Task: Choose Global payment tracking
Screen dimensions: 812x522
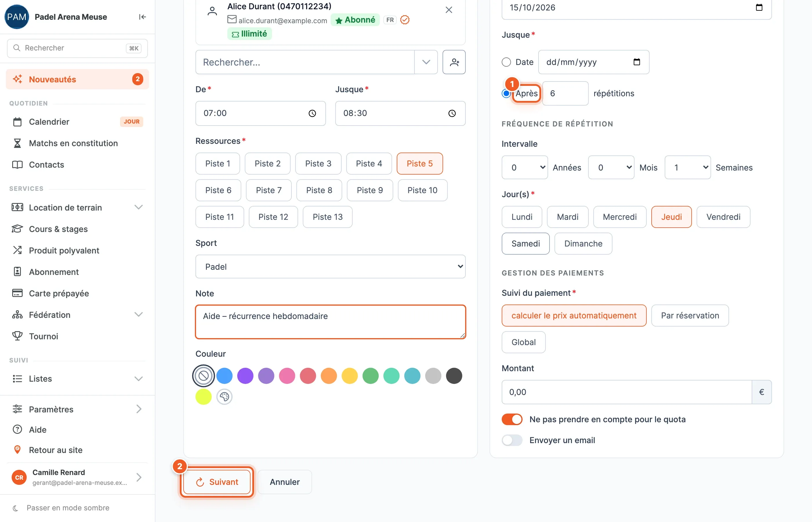Action: pos(523,342)
